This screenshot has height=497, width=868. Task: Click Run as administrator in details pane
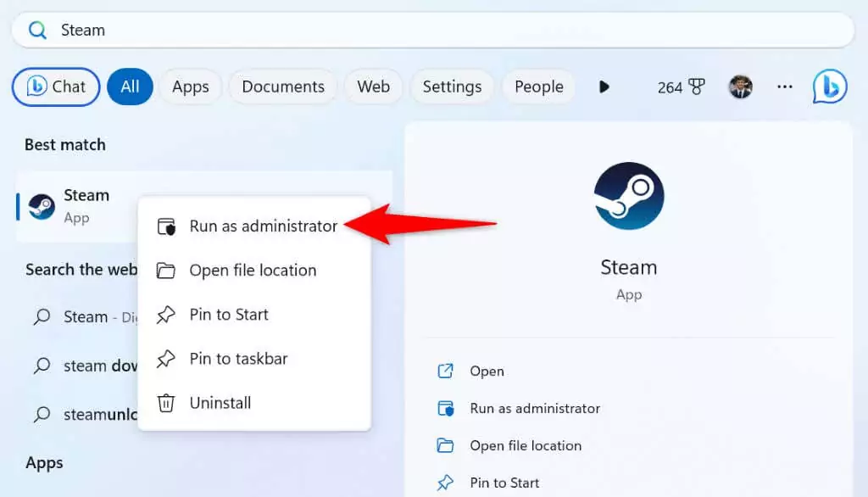coord(535,408)
